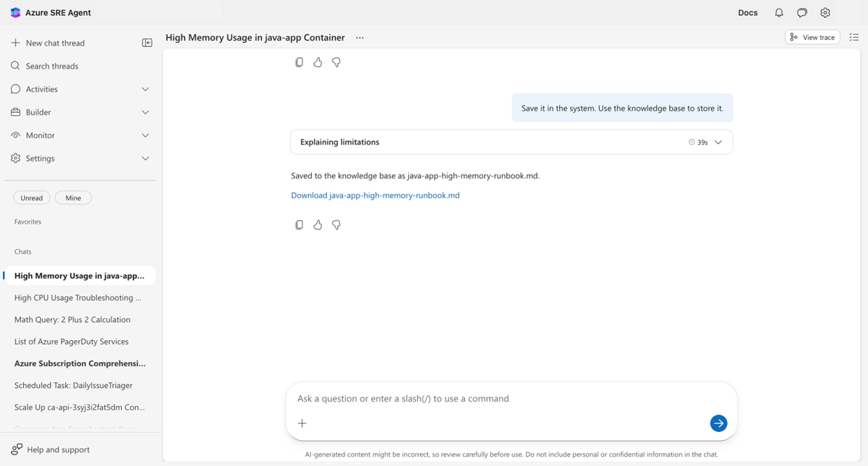Open thread options via the ellipsis menu

point(359,37)
